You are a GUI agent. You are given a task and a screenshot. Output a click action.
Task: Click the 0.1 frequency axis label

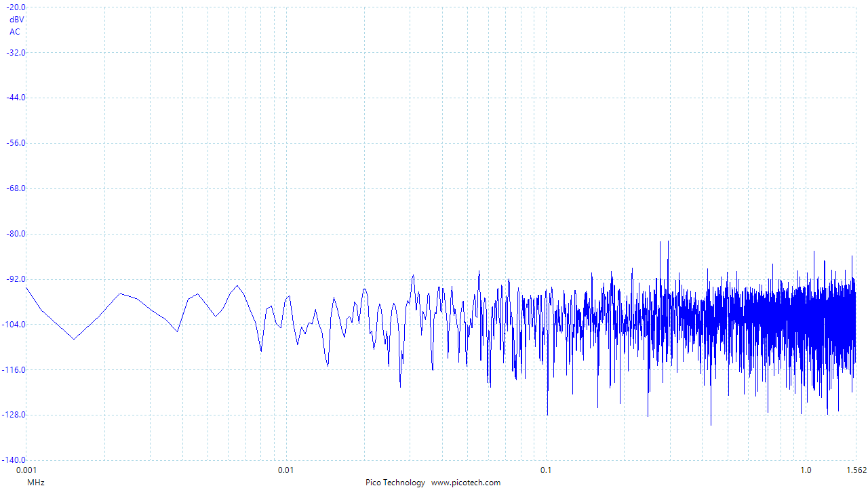point(546,470)
